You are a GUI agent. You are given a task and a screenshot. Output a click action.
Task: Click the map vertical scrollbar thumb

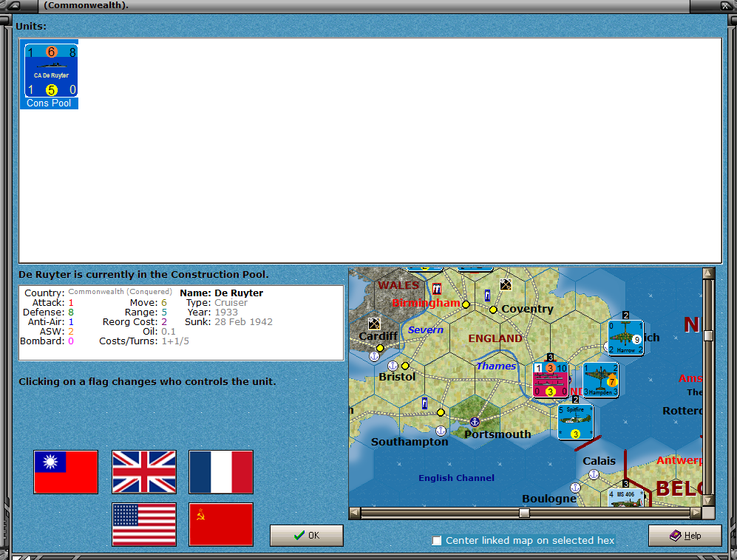[x=708, y=335]
